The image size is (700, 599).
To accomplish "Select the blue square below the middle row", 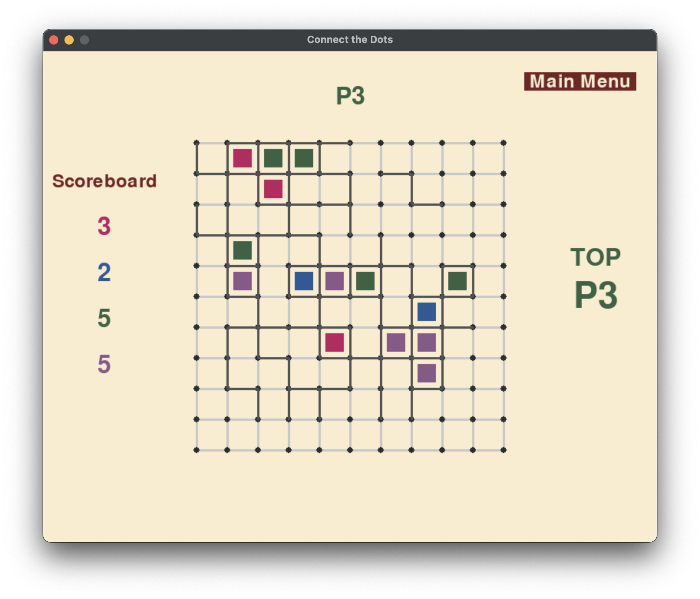I will 427,312.
